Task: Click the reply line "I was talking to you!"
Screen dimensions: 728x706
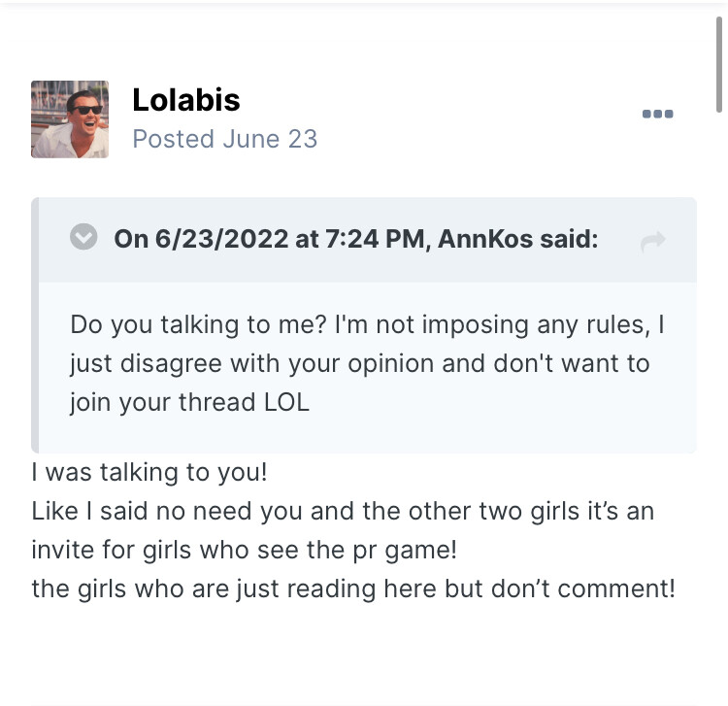Action: tap(149, 473)
